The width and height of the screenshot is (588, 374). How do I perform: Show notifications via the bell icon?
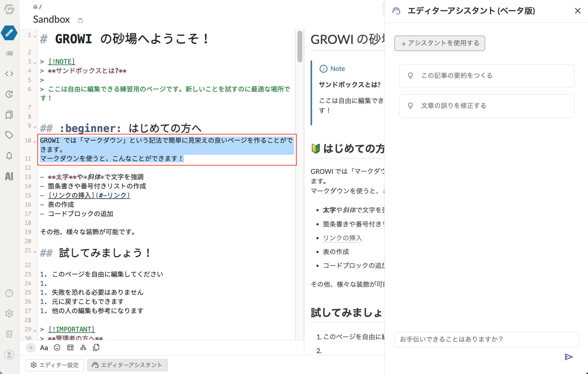coord(9,156)
